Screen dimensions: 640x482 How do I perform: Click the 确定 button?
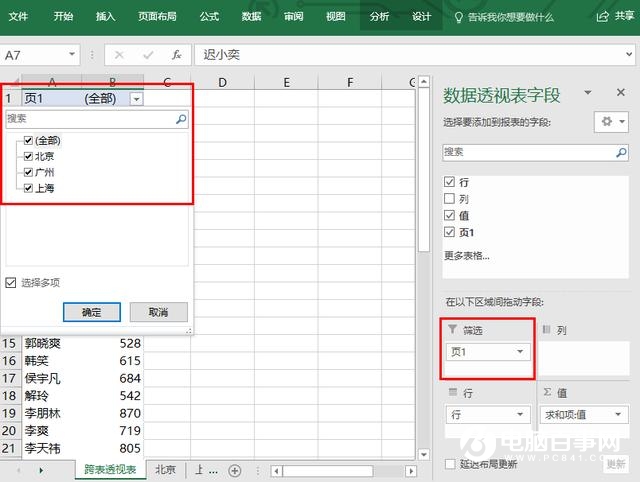91,312
